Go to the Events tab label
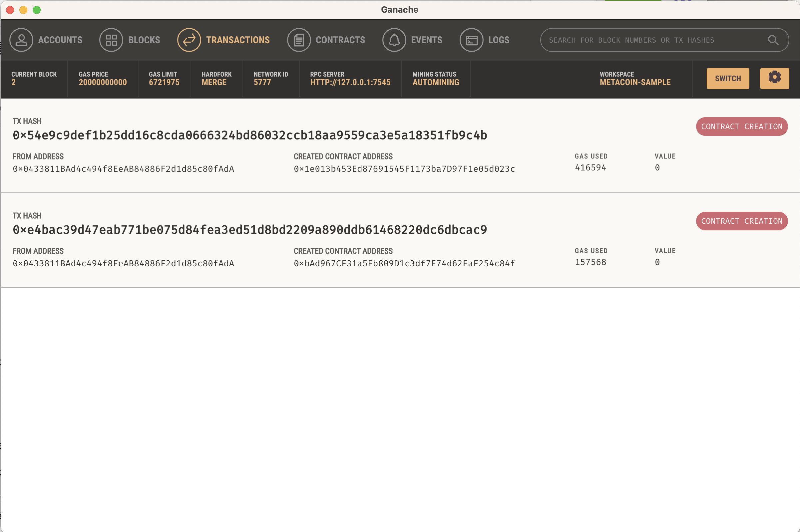The width and height of the screenshot is (800, 532). point(426,40)
